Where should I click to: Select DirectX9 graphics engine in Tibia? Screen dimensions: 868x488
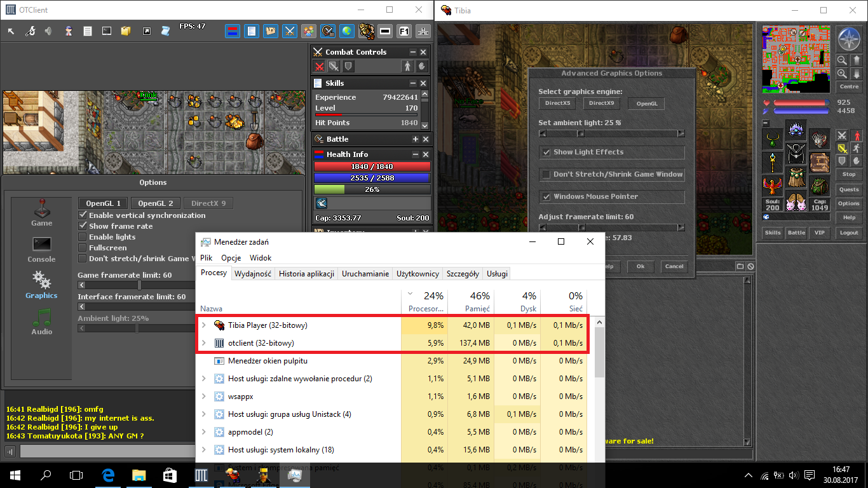(601, 103)
